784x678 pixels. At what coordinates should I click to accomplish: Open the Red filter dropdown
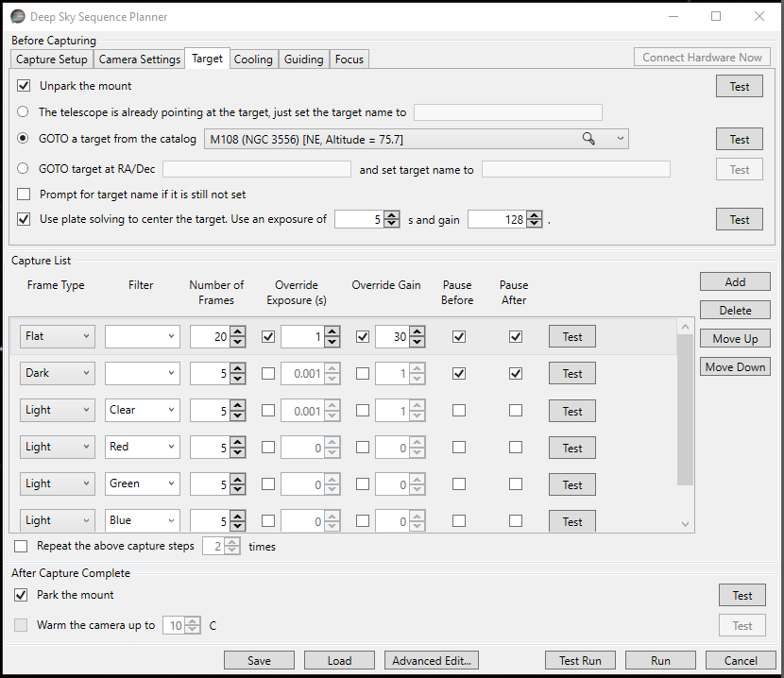pyautogui.click(x=143, y=447)
